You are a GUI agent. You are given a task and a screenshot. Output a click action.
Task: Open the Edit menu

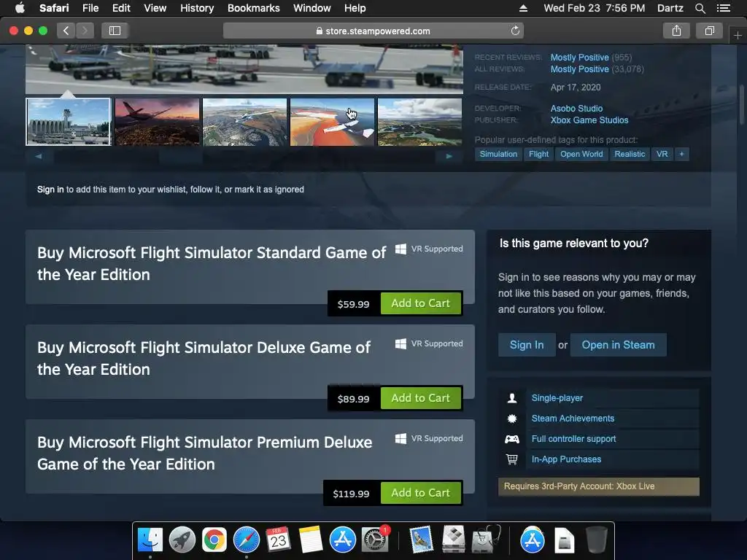[121, 8]
